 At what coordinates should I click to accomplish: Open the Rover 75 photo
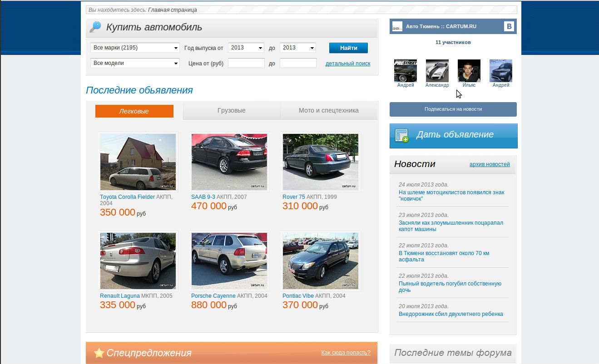pos(321,162)
